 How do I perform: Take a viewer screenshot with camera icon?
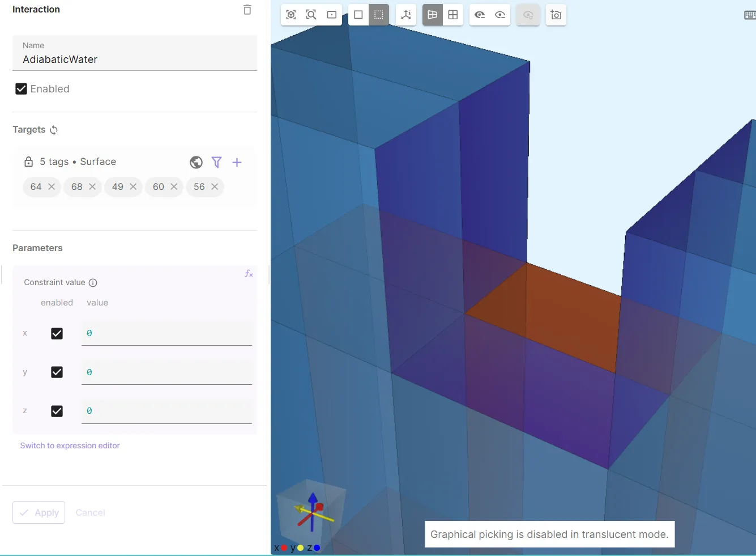point(556,15)
